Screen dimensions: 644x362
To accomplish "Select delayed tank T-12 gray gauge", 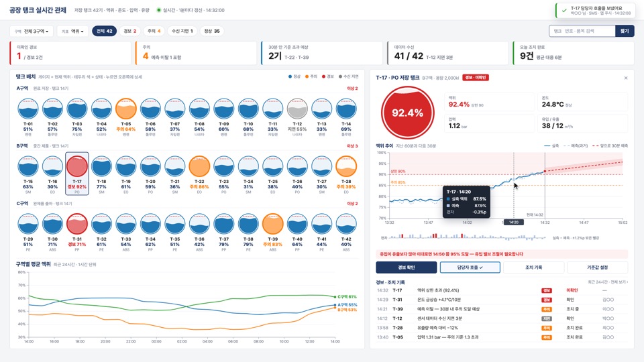I will point(297,109).
